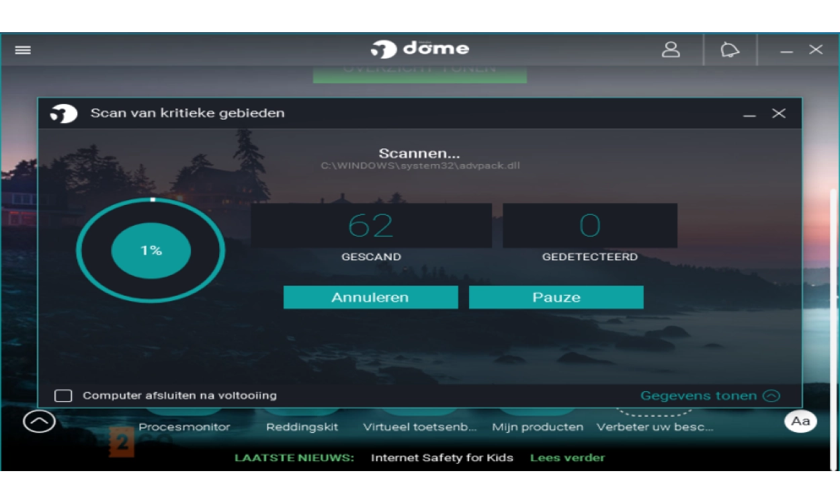Open the Aa text size icon
This screenshot has width=840, height=504.
pos(800,421)
